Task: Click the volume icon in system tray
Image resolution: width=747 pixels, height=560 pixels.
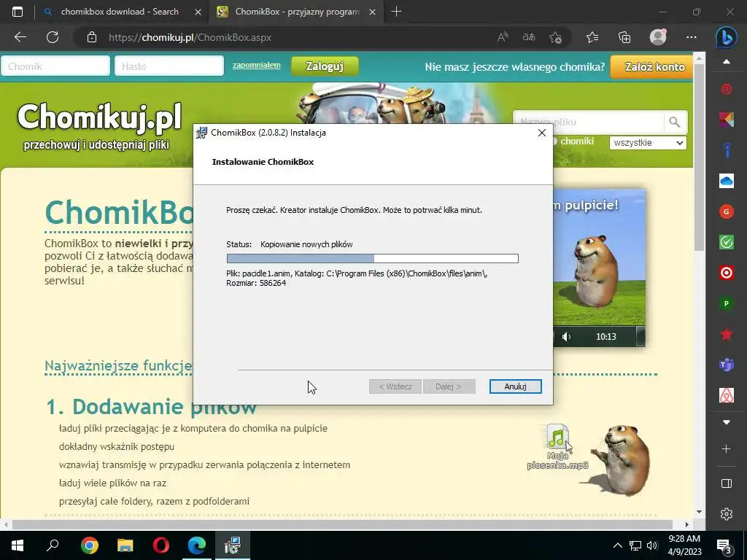Action: coord(651,545)
